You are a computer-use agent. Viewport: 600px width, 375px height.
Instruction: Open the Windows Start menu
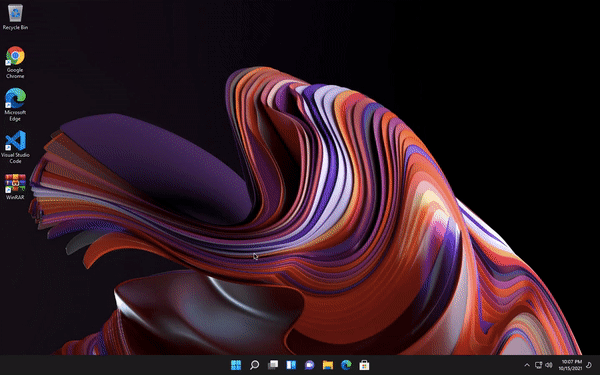[236, 365]
